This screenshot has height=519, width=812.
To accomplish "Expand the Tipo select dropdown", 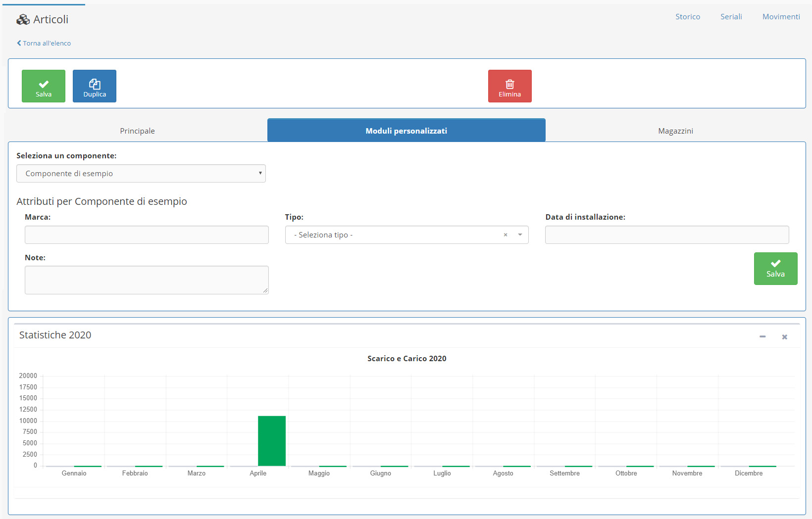I will click(x=520, y=235).
